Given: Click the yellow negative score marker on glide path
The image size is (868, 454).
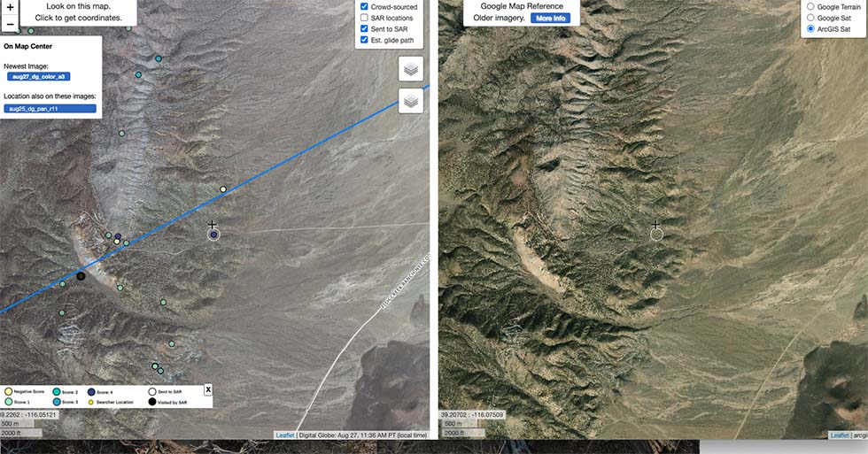Looking at the screenshot, I should point(223,189).
